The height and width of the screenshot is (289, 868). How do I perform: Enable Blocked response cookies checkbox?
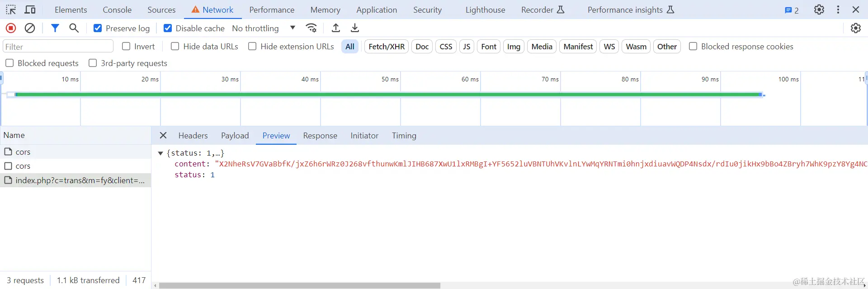pos(693,46)
